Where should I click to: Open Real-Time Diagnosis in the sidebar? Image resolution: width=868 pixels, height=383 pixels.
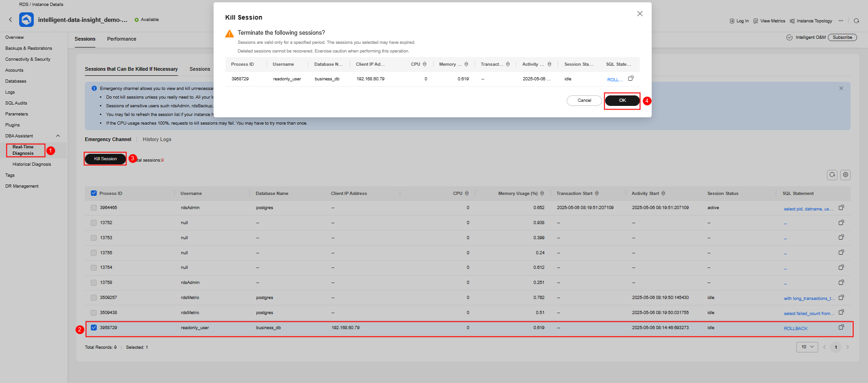pyautogui.click(x=23, y=150)
